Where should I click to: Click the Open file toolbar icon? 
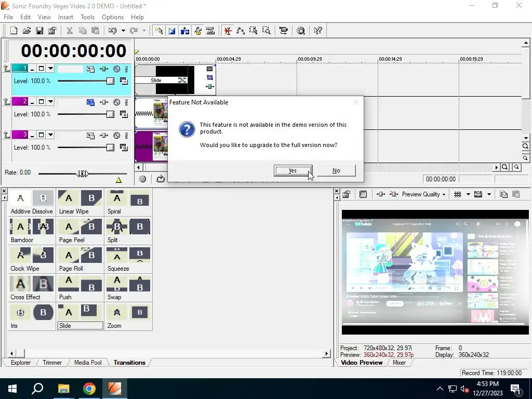pyautogui.click(x=26, y=31)
